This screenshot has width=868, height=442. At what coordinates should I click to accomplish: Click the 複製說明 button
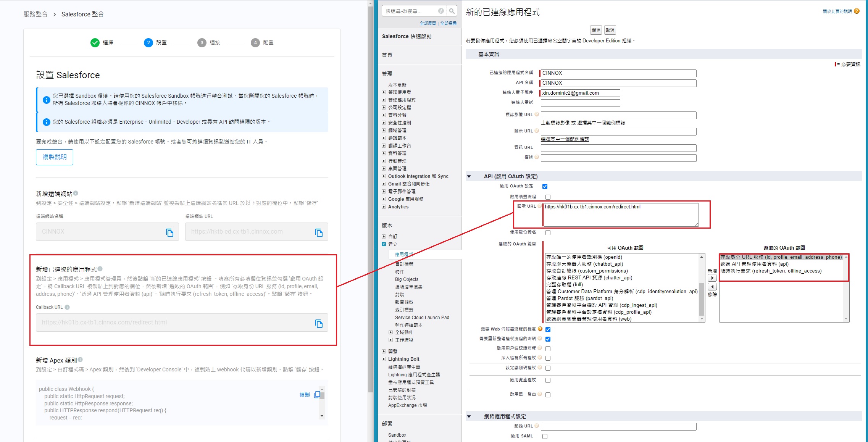(x=55, y=157)
